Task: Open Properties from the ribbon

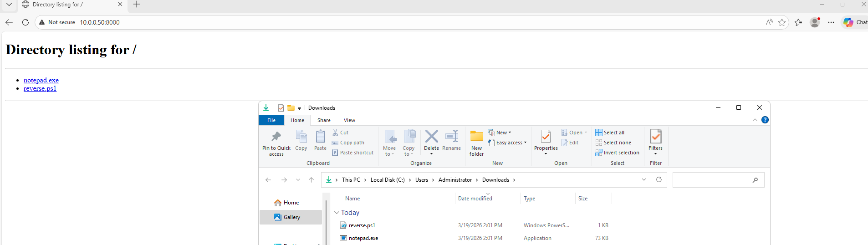Action: (546, 137)
